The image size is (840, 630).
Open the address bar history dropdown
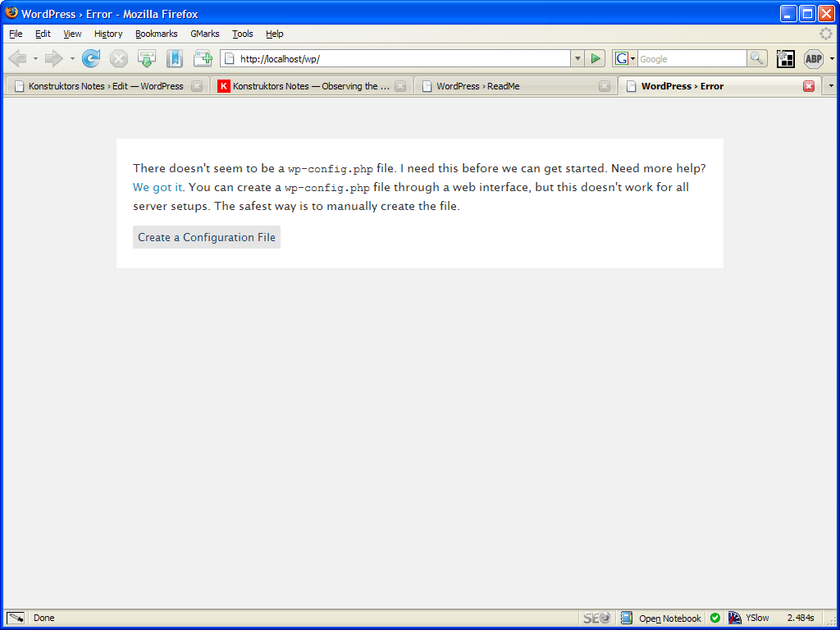click(x=577, y=58)
